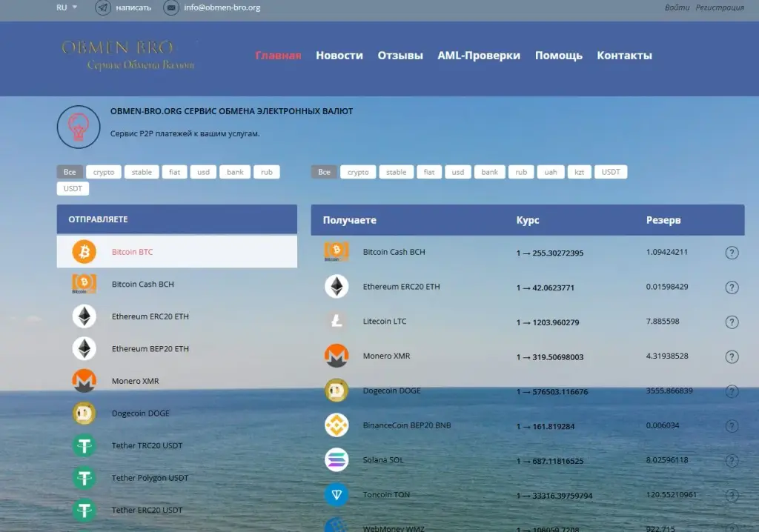
Task: Click the Monero XMR icon in receive list
Action: (337, 356)
